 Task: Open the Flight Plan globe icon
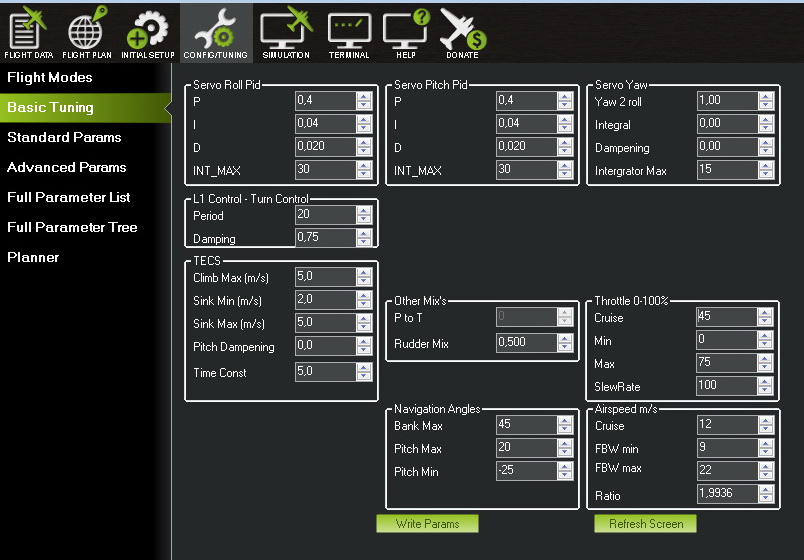[x=85, y=30]
